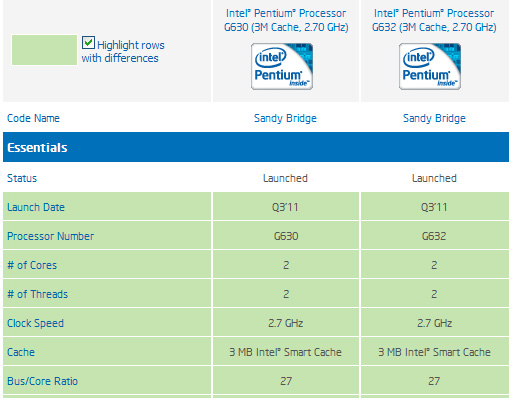Open the Pentium G632 processor title link
Image resolution: width=513 pixels, height=398 pixels.
[434, 20]
